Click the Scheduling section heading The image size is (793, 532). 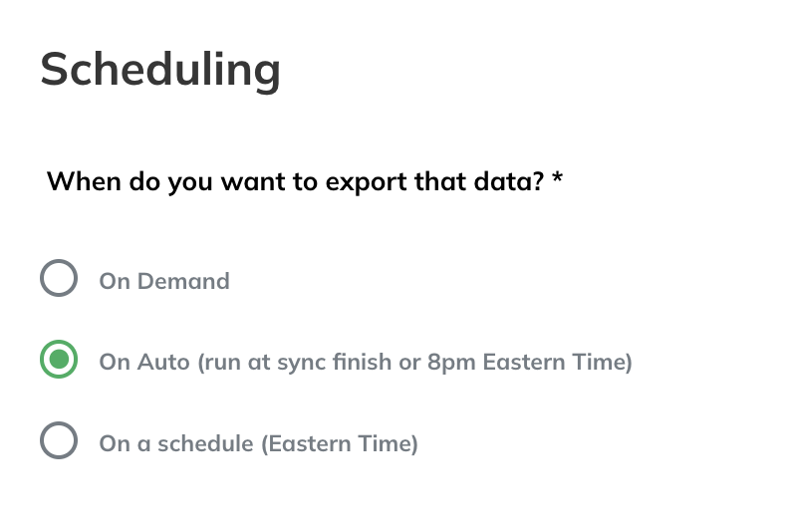[160, 71]
